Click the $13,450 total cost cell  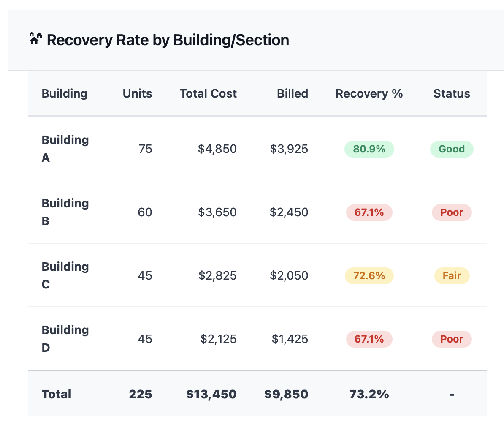[x=211, y=394]
